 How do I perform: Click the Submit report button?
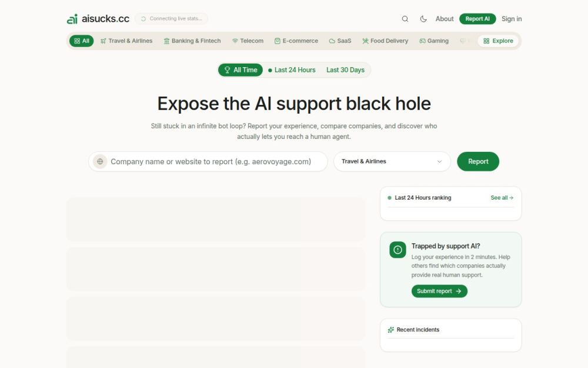pyautogui.click(x=439, y=291)
